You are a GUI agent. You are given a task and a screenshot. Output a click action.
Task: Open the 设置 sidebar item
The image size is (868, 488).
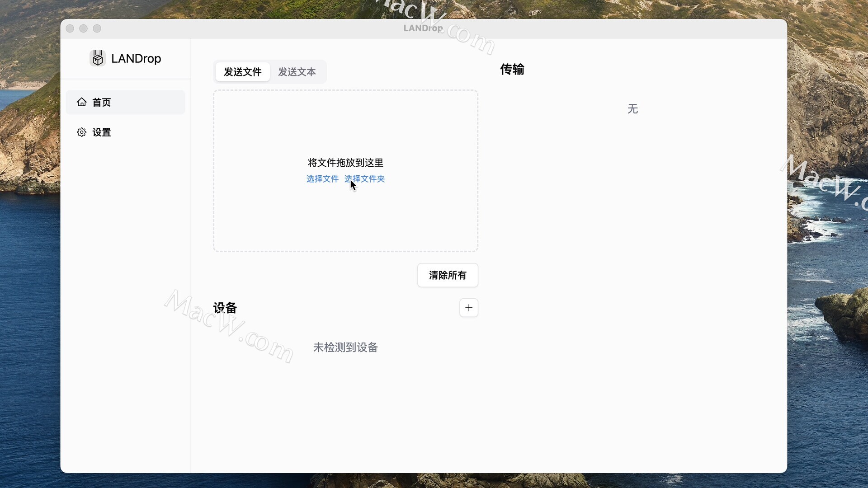tap(102, 132)
